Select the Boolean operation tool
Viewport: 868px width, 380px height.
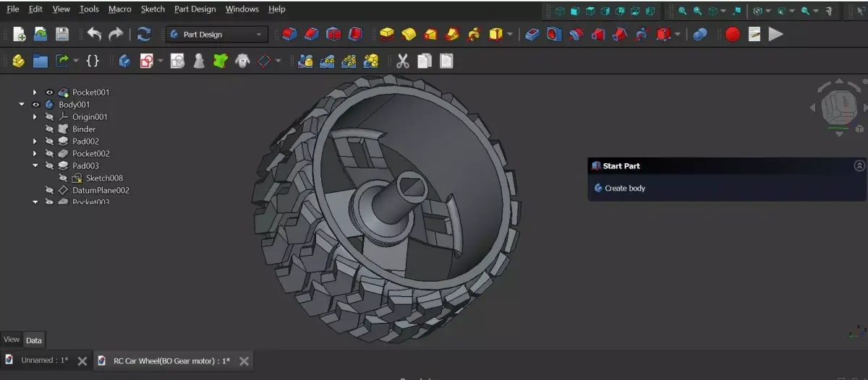pyautogui.click(x=699, y=34)
